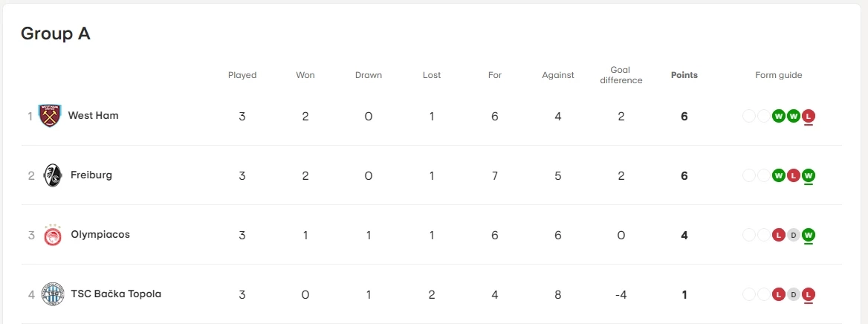
Task: Click the West Ham club crest
Action: [50, 116]
